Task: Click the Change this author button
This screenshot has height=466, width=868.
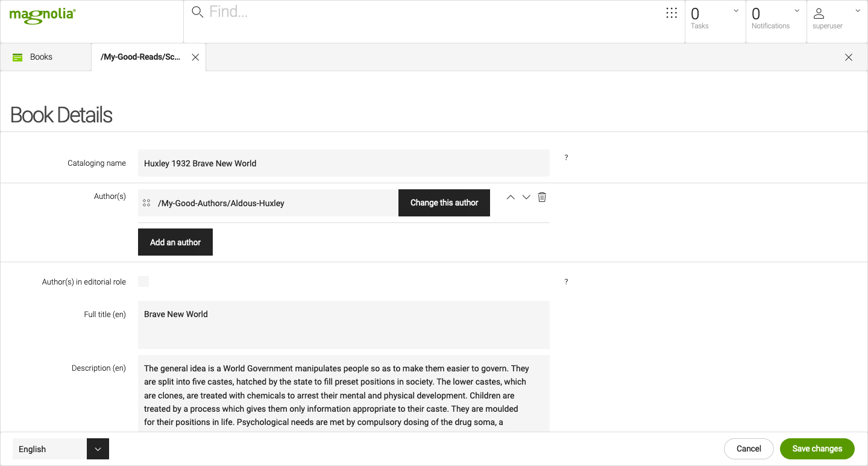Action: [444, 203]
